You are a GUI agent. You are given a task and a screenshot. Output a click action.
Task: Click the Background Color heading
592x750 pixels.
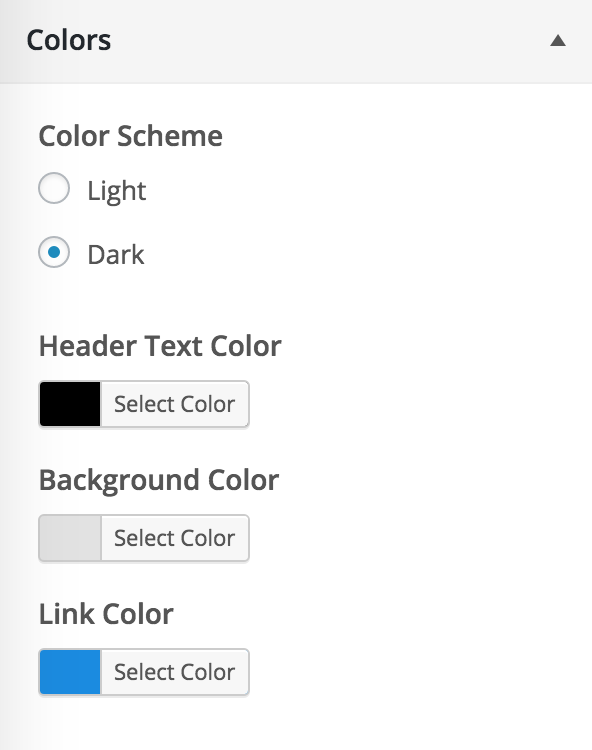[159, 480]
